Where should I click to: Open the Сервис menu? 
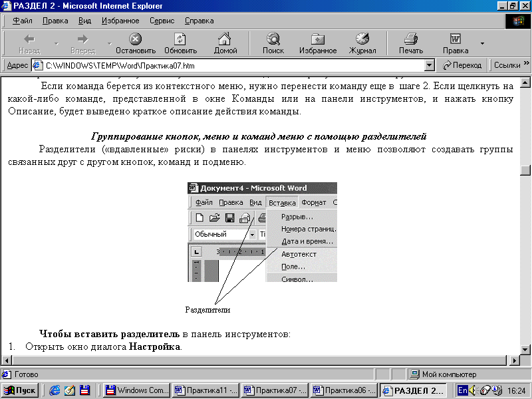[x=162, y=21]
